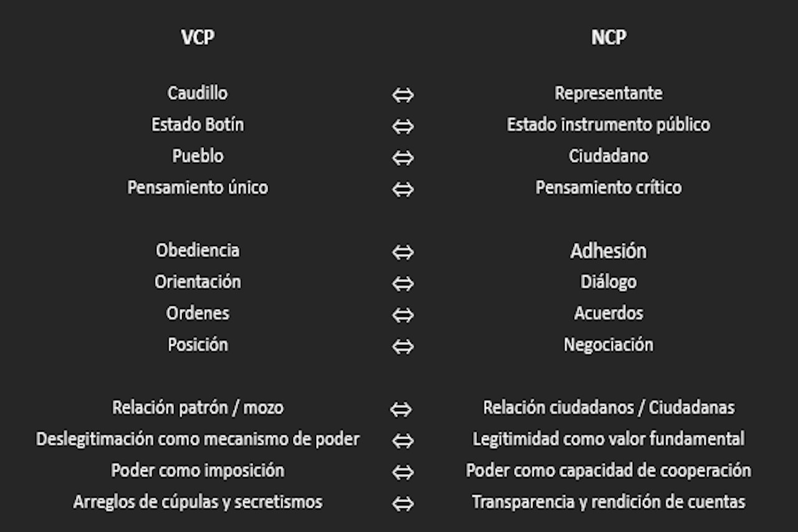Click Deslegitimación como mecanismo de poder
The image size is (798, 532).
coord(198,439)
